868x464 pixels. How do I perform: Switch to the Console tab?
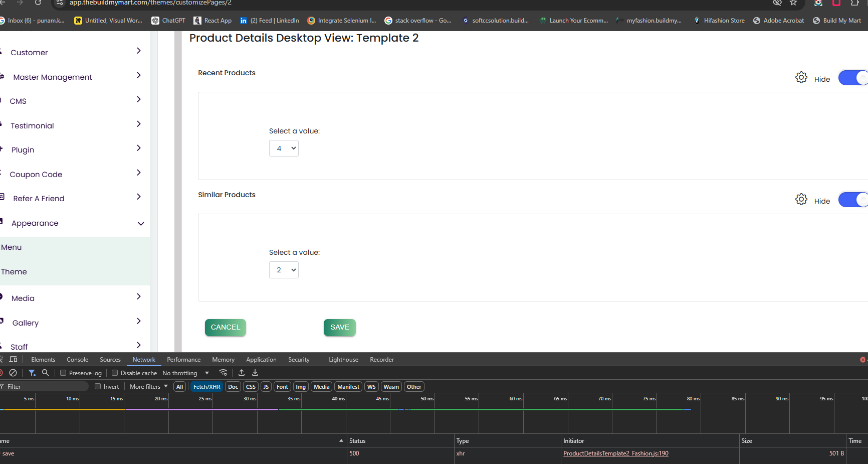[78, 360]
